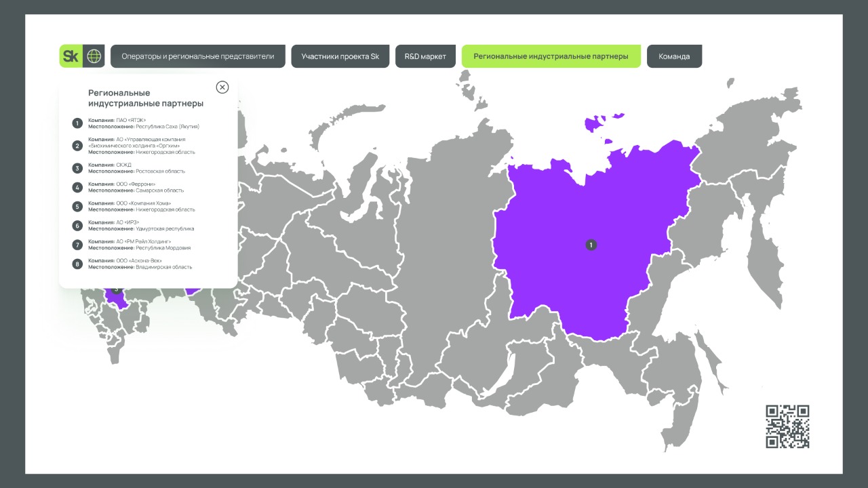Click number 1 badge next to ПАО «ЯТЭК»
This screenshot has width=868, height=488.
pyautogui.click(x=77, y=123)
